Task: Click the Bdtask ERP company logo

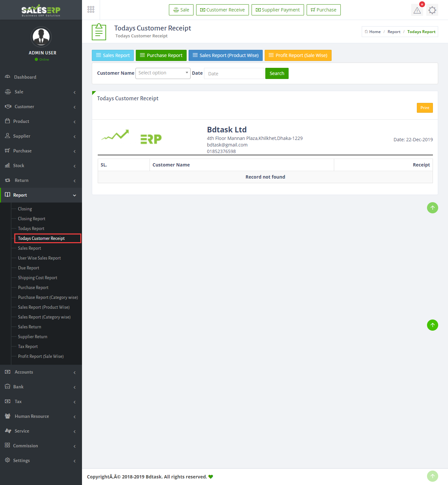Action: 132,137
